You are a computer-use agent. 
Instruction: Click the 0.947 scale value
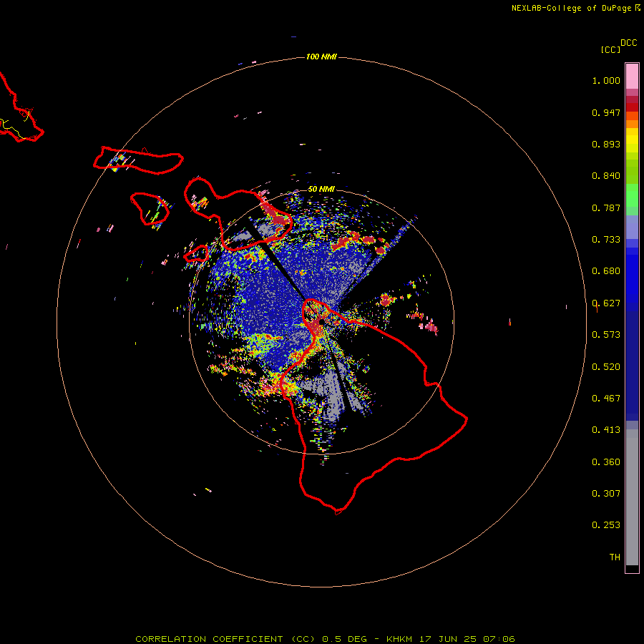point(606,112)
